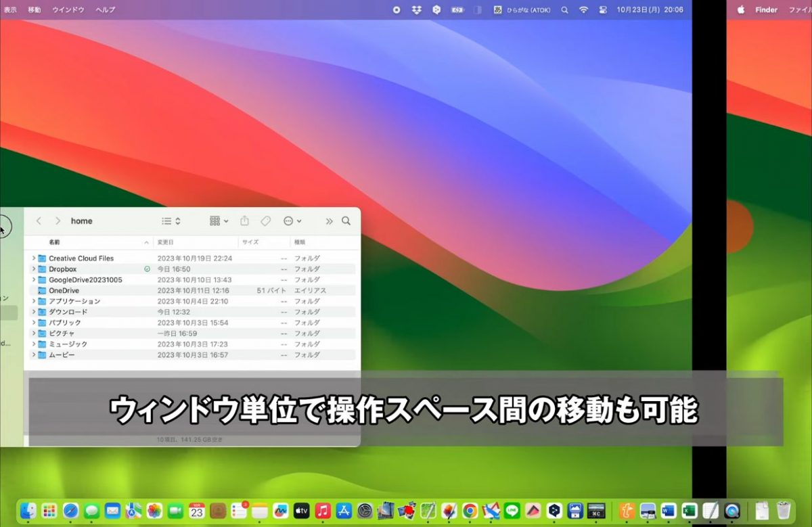
Task: Open the Trash in the Dock
Action: click(783, 510)
